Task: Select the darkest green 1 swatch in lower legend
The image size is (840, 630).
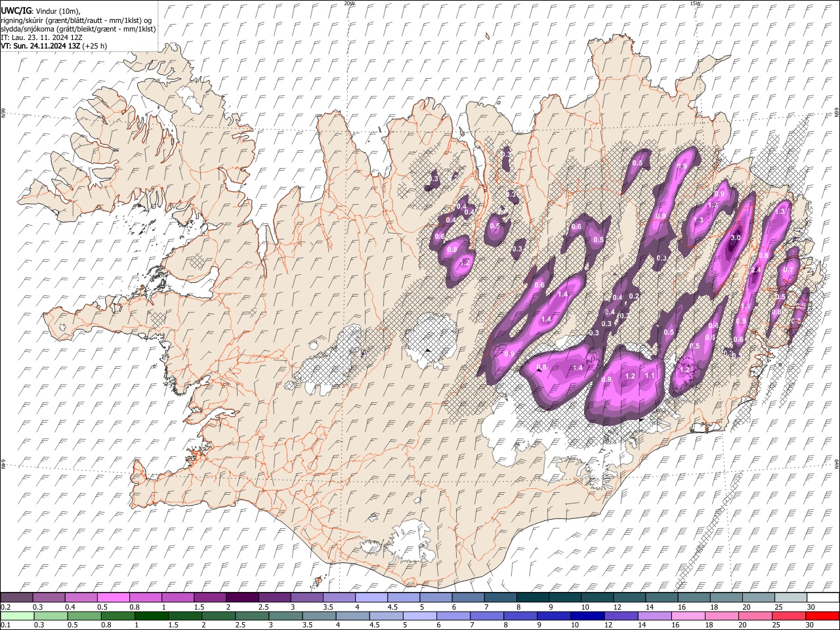Action: 151,616
